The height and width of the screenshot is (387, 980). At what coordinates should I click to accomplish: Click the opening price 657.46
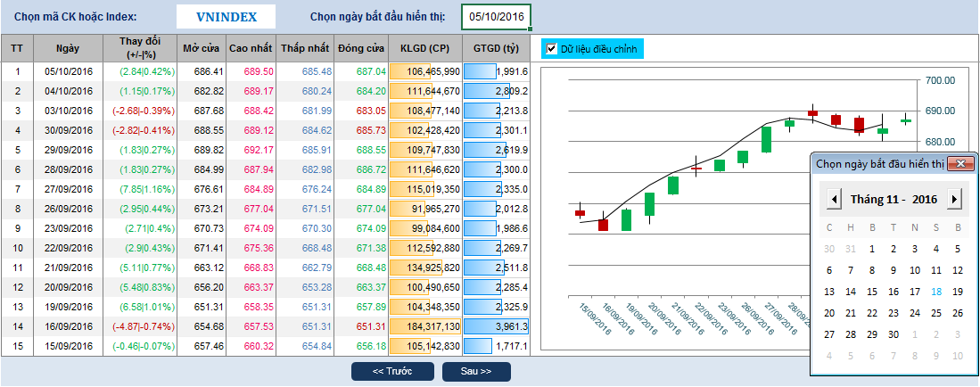click(209, 346)
